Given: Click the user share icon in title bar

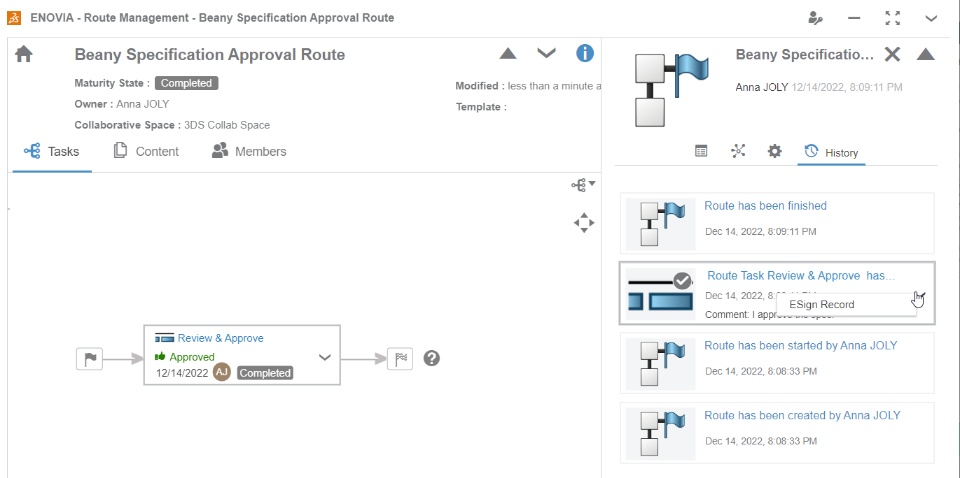Looking at the screenshot, I should (x=816, y=18).
